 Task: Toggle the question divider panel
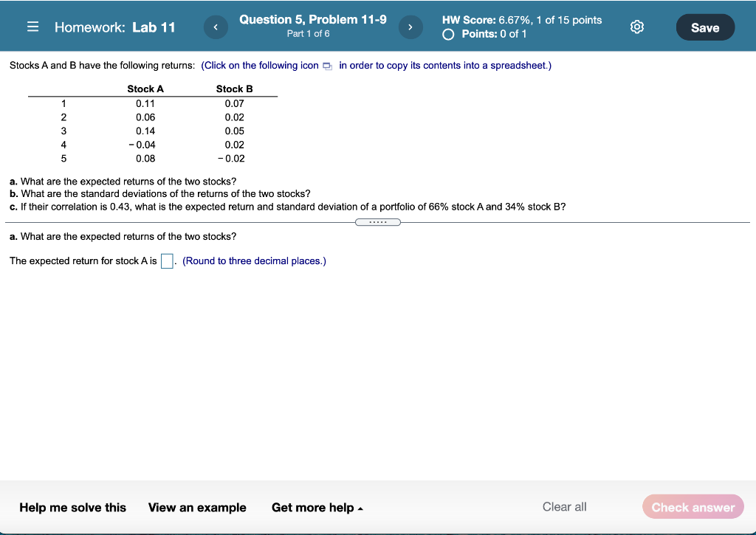[x=378, y=221]
